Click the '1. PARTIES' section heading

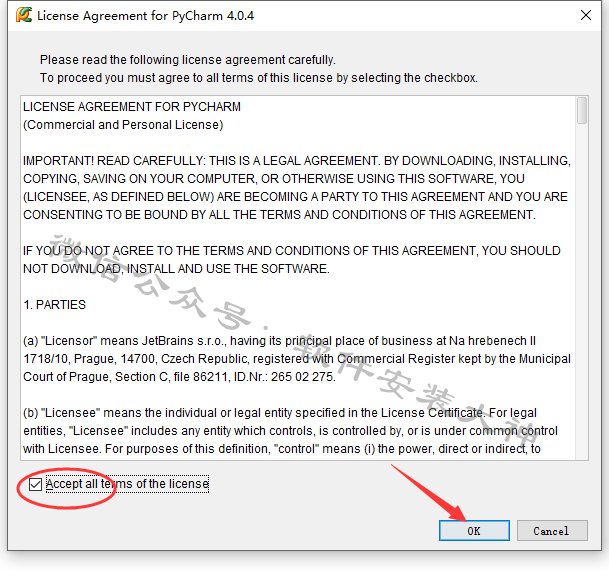tap(54, 305)
